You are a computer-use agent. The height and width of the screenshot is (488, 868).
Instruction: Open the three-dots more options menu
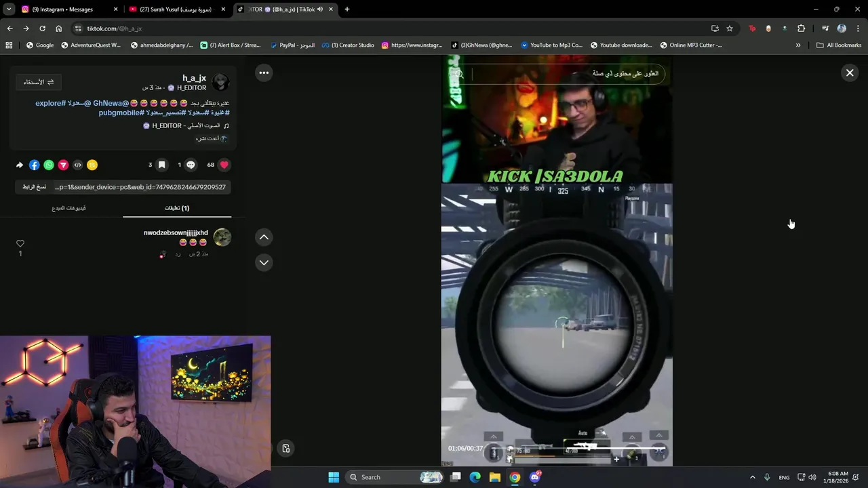point(264,73)
